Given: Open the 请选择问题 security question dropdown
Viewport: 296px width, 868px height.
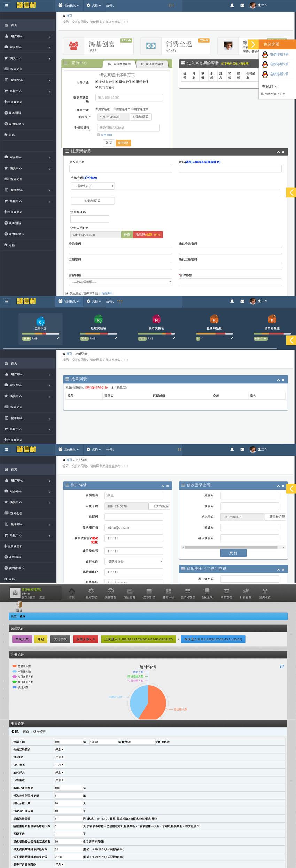Looking at the screenshot, I should pyautogui.click(x=120, y=282).
